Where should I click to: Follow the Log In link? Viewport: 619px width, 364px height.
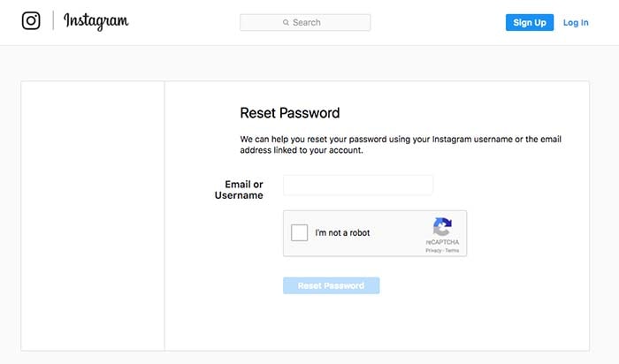pos(576,23)
